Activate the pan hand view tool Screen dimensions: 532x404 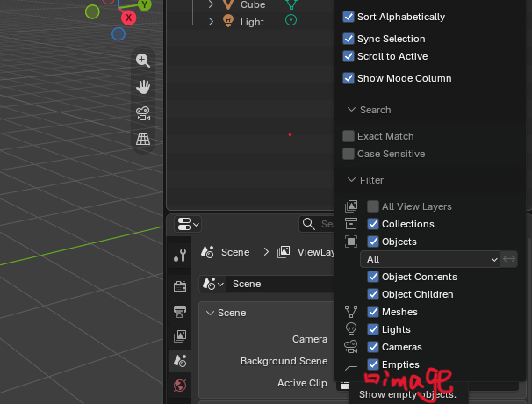point(143,87)
